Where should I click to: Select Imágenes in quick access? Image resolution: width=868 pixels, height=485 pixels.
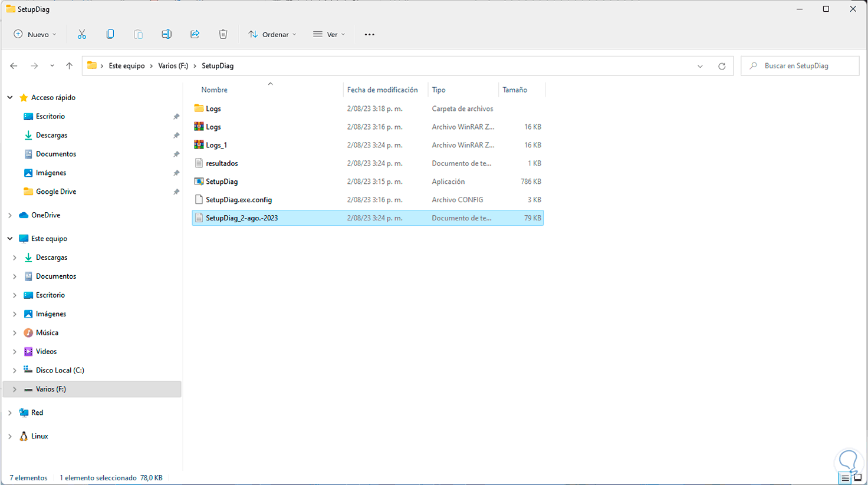pos(51,173)
